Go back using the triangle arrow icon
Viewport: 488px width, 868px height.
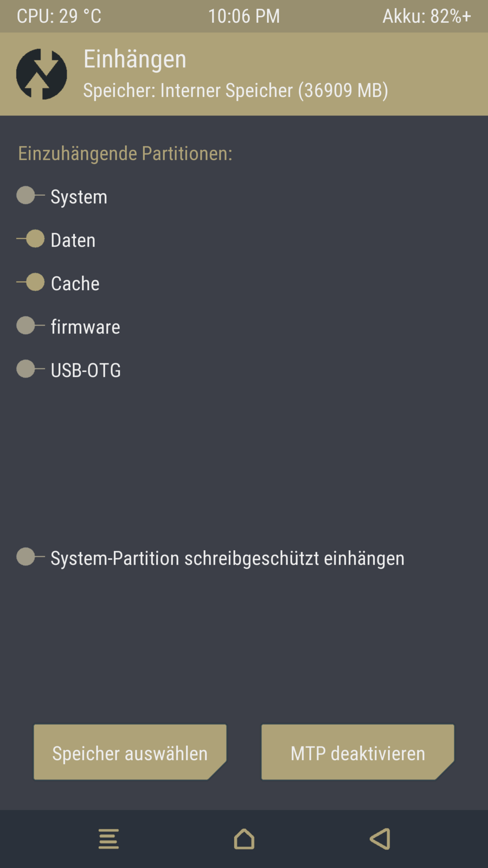pyautogui.click(x=380, y=839)
